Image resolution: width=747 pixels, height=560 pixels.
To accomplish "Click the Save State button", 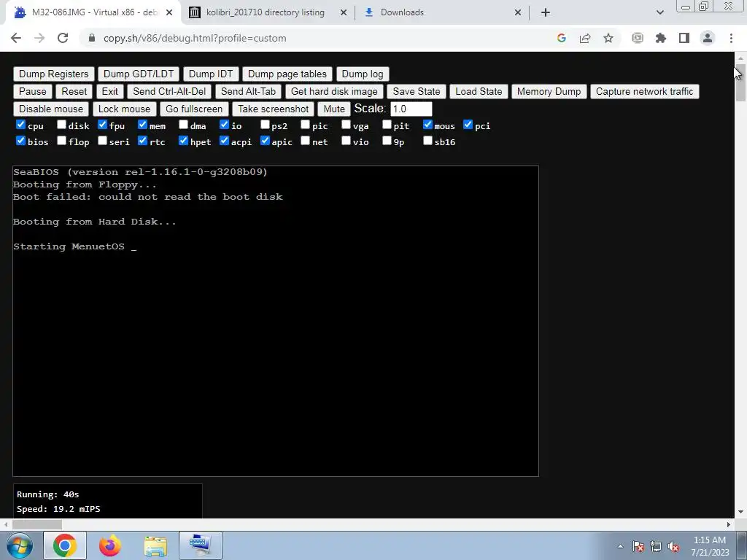I will point(417,91).
